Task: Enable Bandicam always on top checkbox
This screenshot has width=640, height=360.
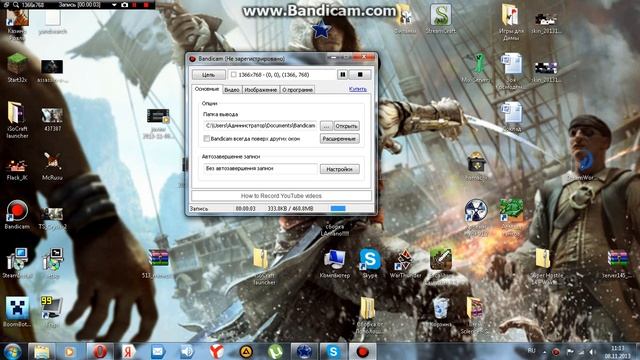Action: 207,139
